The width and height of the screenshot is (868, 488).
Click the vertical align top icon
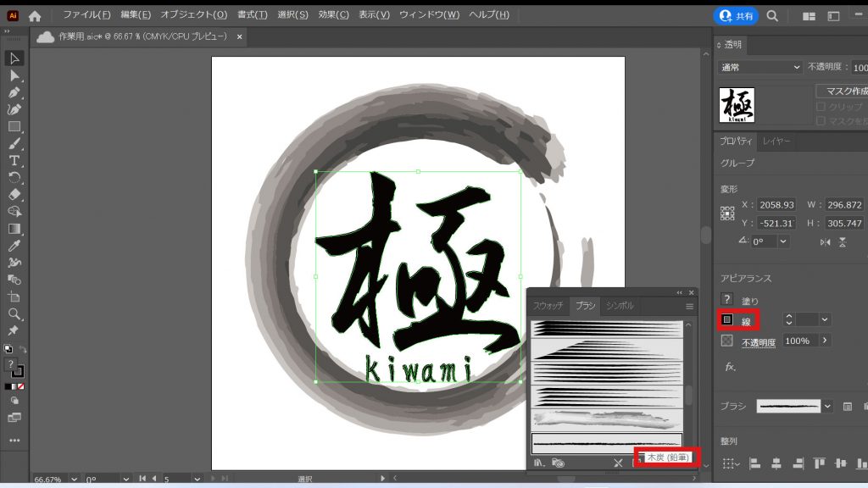(x=820, y=463)
